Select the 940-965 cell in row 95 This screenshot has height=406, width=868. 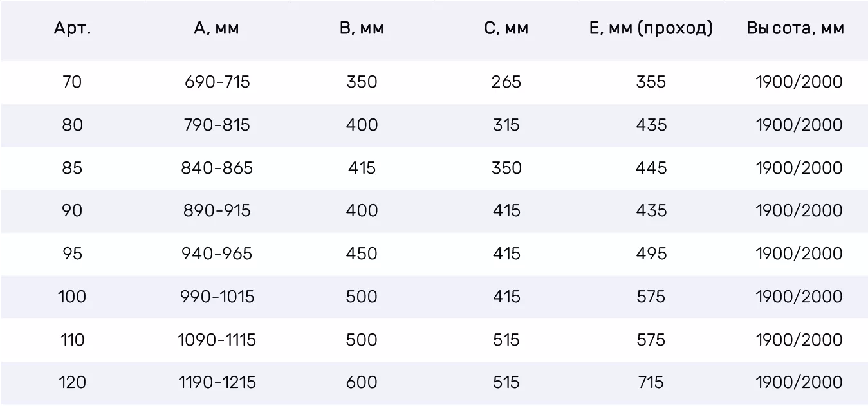coord(217,254)
